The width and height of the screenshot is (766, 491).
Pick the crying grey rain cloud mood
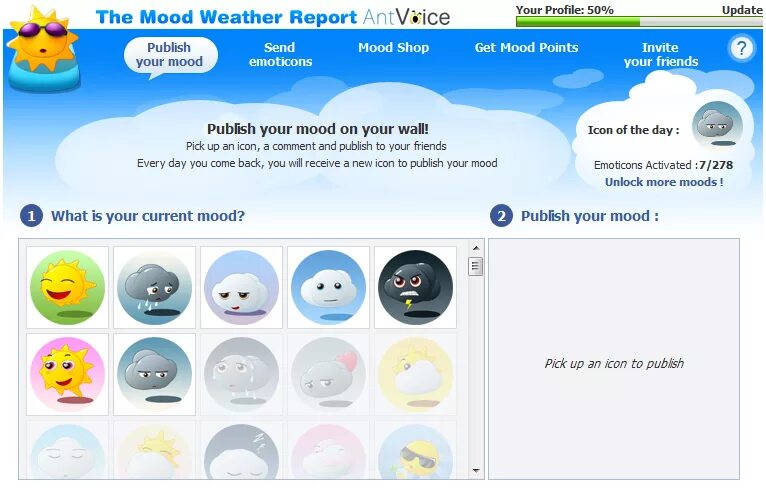pyautogui.click(x=154, y=287)
